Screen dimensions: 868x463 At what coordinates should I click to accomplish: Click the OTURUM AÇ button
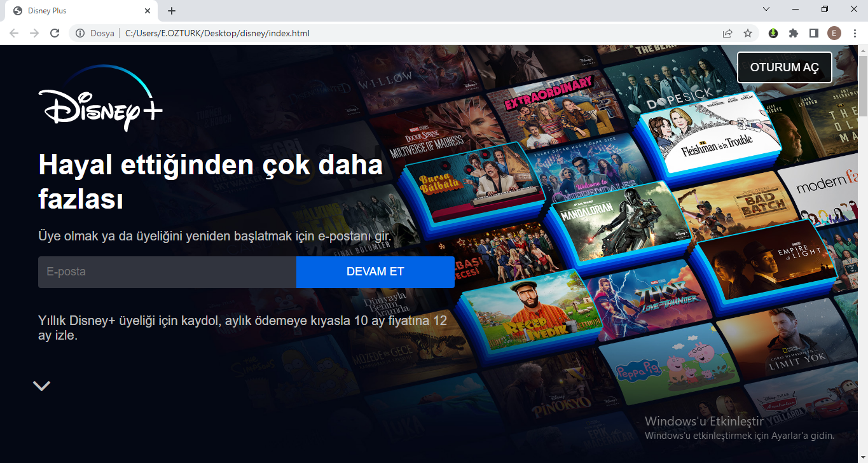tap(784, 67)
